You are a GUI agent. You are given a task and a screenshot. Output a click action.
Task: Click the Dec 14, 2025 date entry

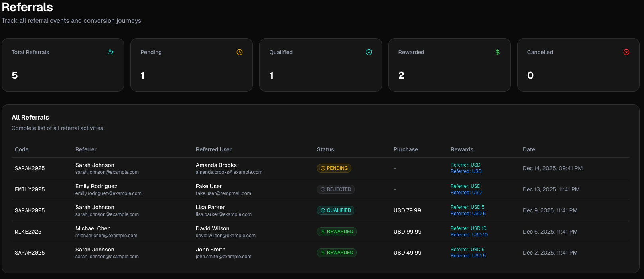[552, 168]
